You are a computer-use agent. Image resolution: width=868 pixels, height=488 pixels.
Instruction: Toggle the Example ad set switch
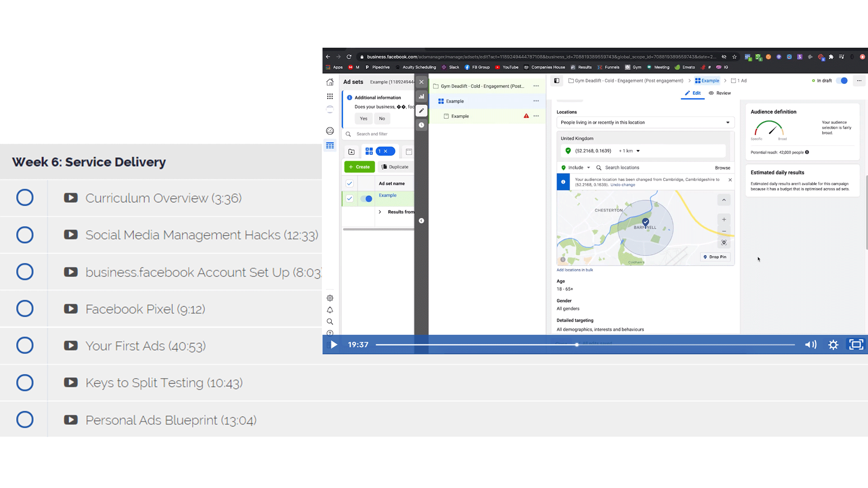tap(366, 199)
